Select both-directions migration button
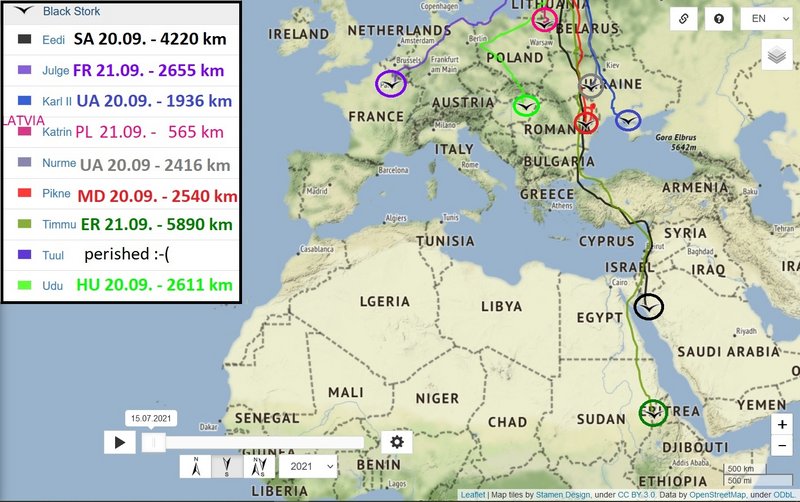This screenshot has height=502, width=800. 259,466
